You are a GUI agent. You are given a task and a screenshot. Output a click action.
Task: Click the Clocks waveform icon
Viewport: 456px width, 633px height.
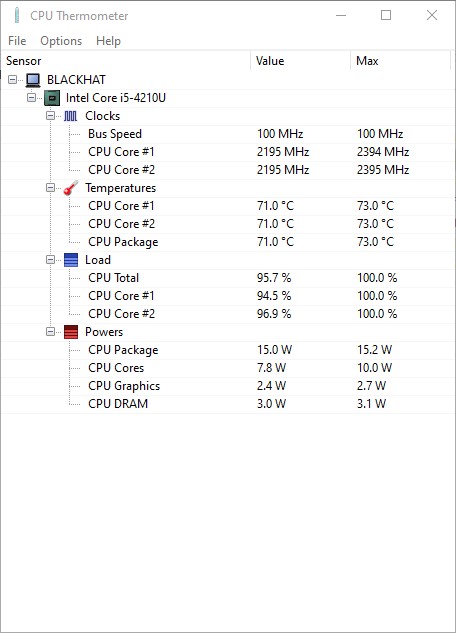tap(71, 116)
